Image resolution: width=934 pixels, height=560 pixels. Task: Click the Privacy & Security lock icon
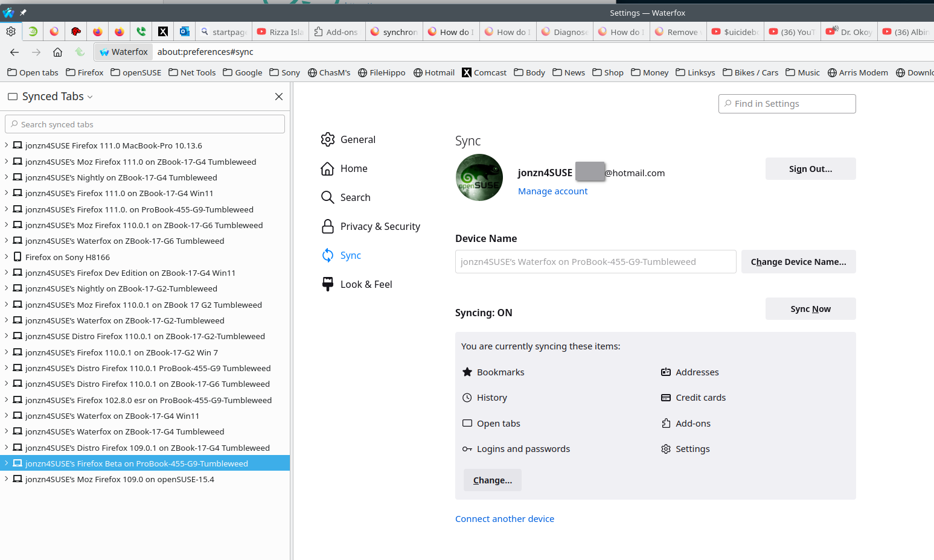click(327, 226)
